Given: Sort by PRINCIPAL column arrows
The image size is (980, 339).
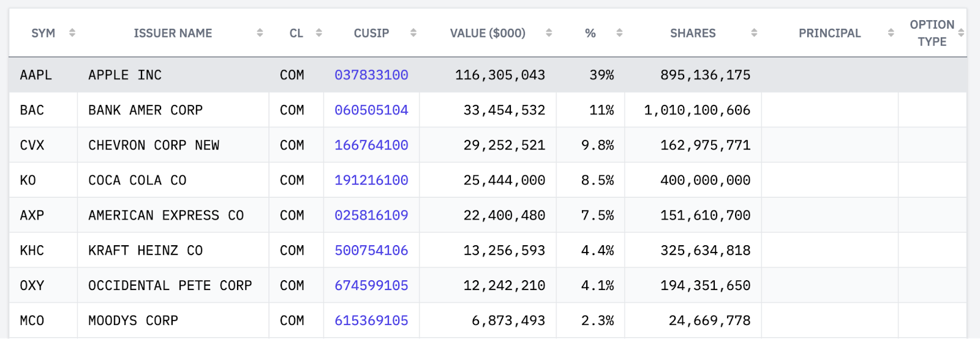Looking at the screenshot, I should coord(891,33).
